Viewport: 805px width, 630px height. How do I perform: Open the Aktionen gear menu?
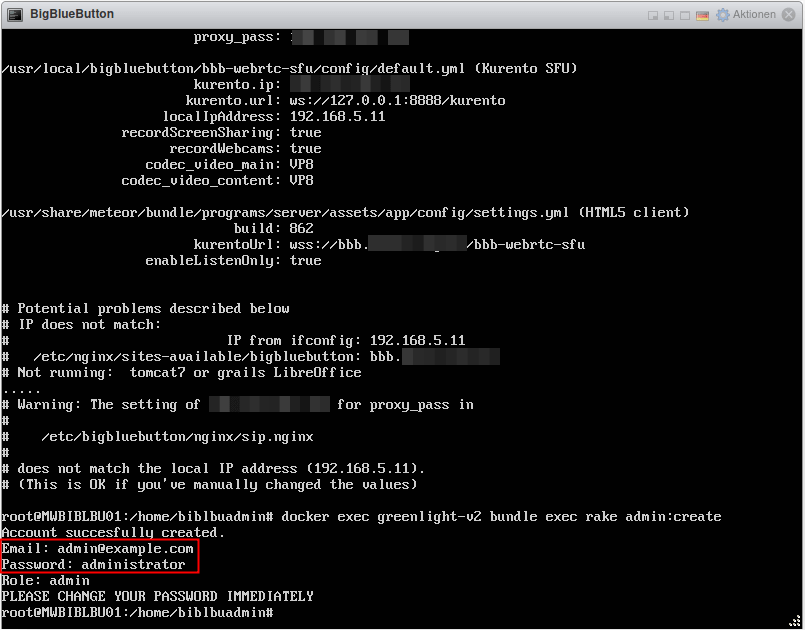point(746,14)
